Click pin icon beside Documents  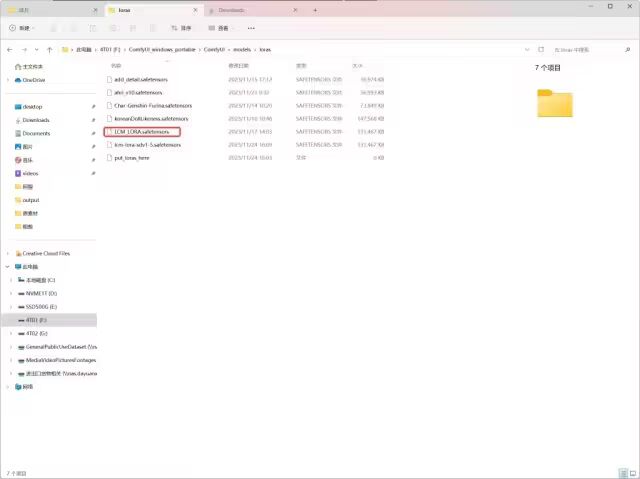tap(93, 133)
